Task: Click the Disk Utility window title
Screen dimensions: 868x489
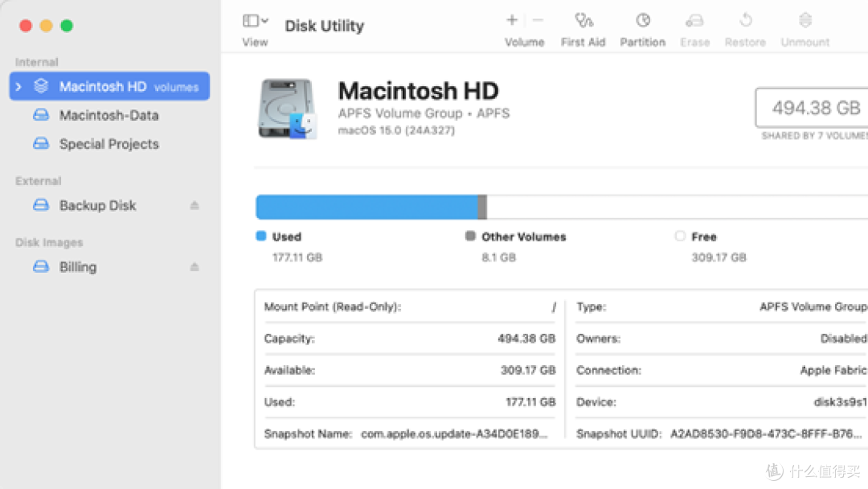Action: point(325,26)
